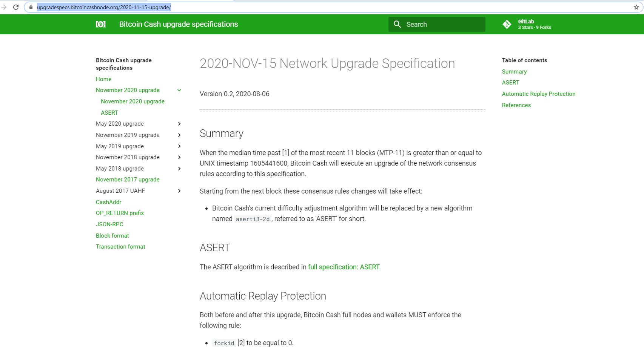Click the 'November 2018 upgrade' sidebar label

coord(128,157)
